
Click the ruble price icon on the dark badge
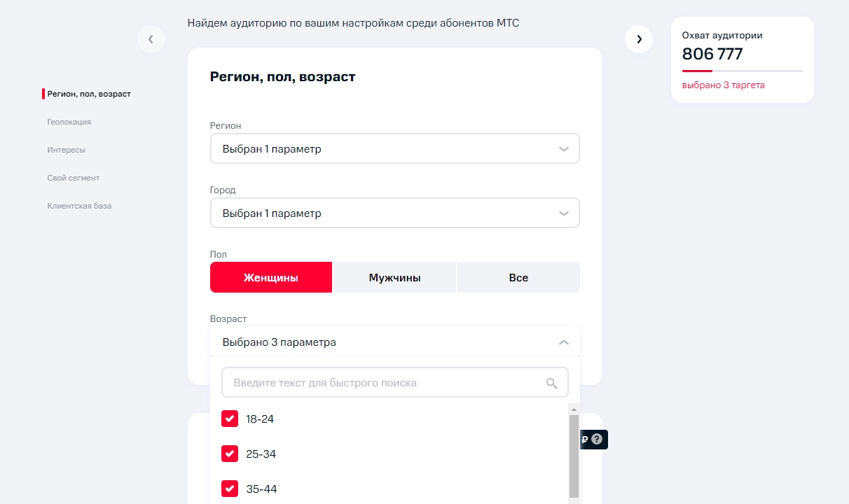pos(584,439)
